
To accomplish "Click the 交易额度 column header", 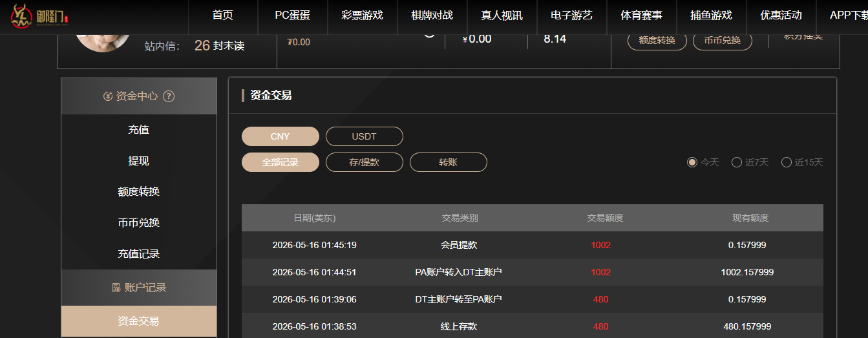I will point(605,218).
